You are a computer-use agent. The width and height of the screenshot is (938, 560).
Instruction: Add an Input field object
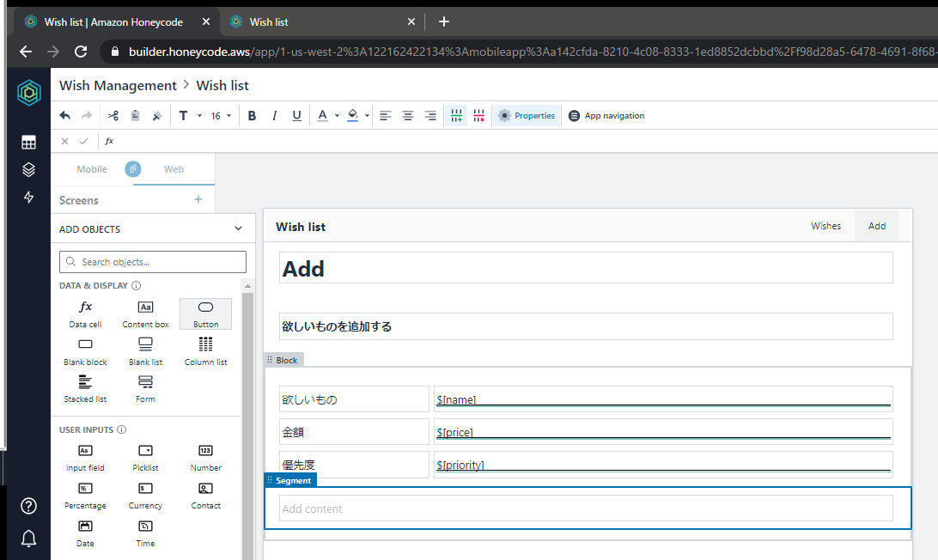86,459
